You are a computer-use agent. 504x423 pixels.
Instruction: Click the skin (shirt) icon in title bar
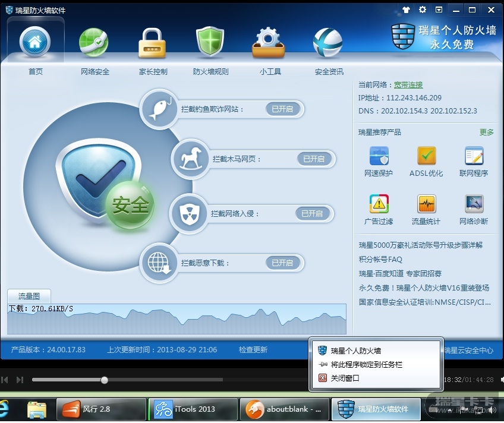click(407, 10)
